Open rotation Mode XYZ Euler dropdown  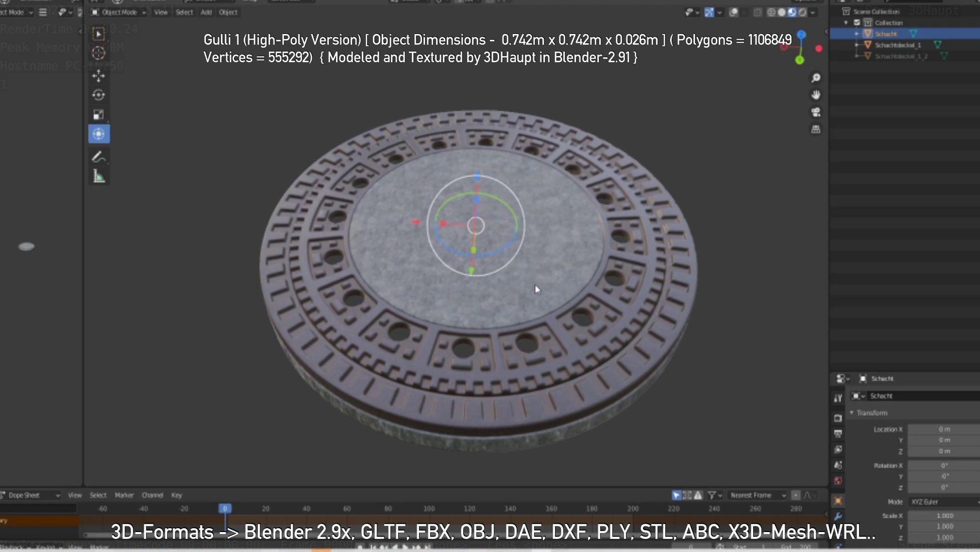[944, 501]
